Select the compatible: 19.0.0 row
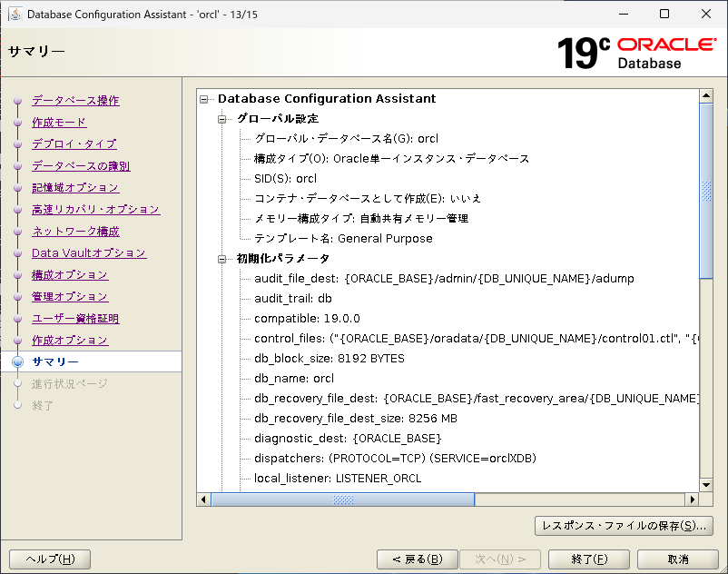Viewport: 728px width, 574px height. point(307,319)
